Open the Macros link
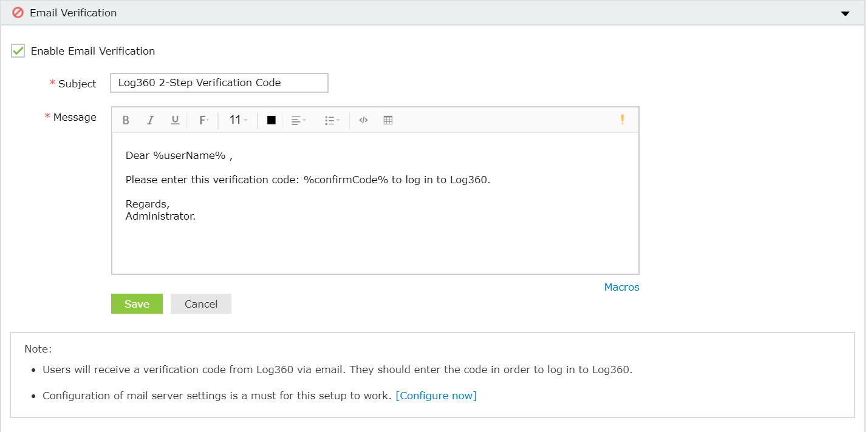Screen dimensions: 868x432 [621, 287]
